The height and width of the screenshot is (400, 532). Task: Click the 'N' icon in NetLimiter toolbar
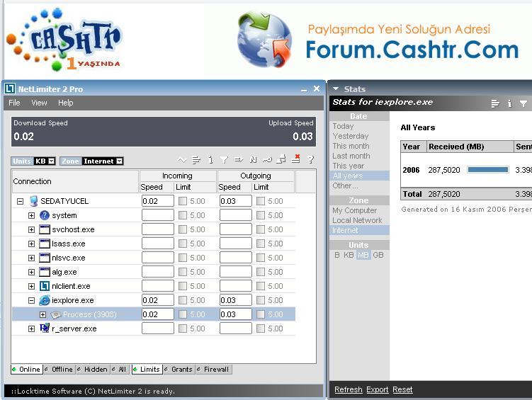coord(253,160)
